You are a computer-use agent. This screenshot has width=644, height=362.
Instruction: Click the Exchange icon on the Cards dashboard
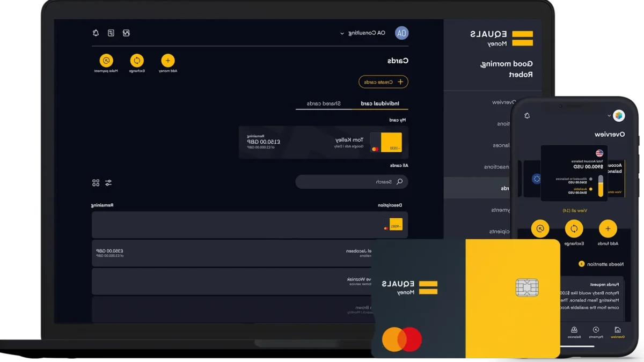pos(137,62)
